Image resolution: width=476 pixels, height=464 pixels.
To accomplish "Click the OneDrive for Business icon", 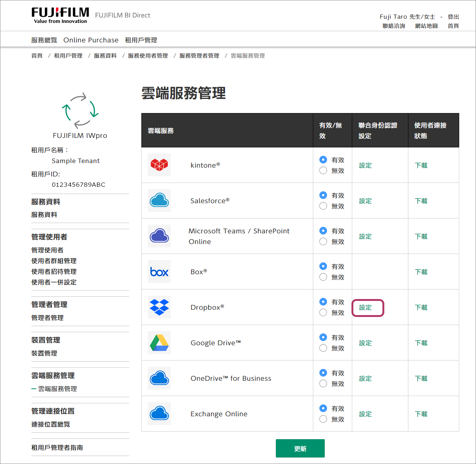I will coord(159,378).
